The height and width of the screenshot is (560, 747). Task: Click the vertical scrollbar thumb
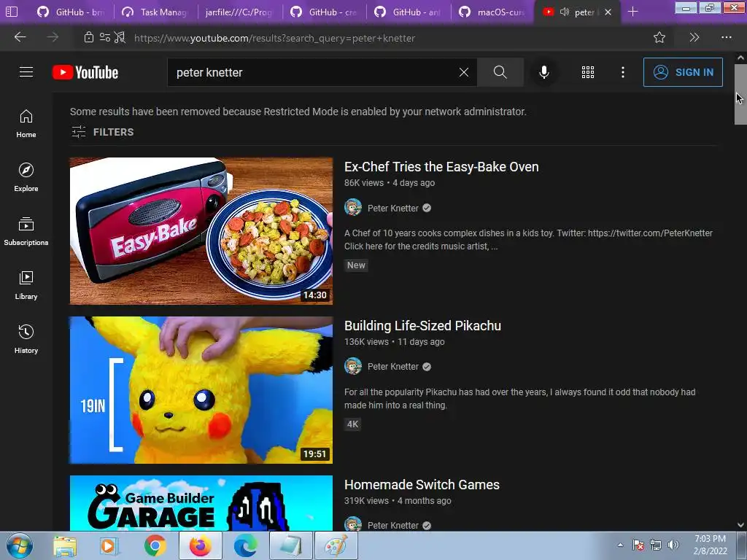pyautogui.click(x=740, y=94)
